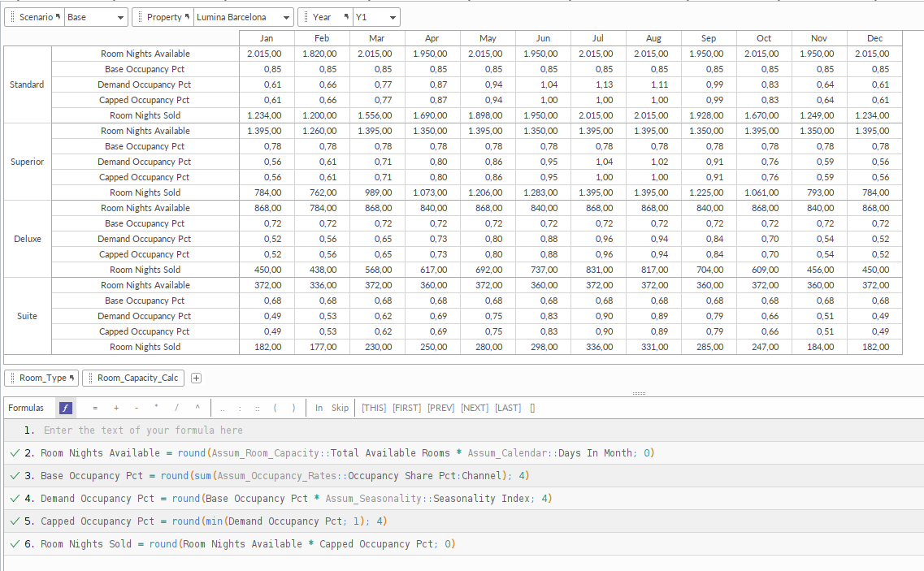Insert double colon operator in formula toolbar
924x571 pixels.
[258, 408]
